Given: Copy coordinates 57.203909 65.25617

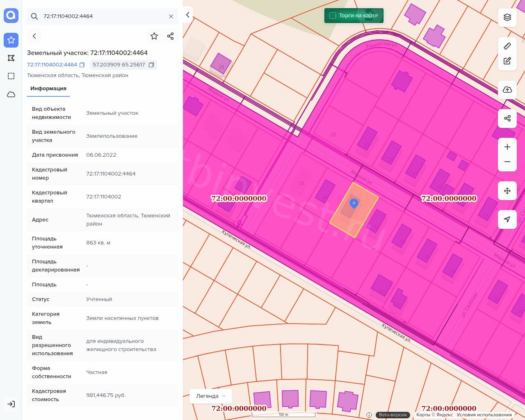Looking at the screenshot, I should 151,65.
